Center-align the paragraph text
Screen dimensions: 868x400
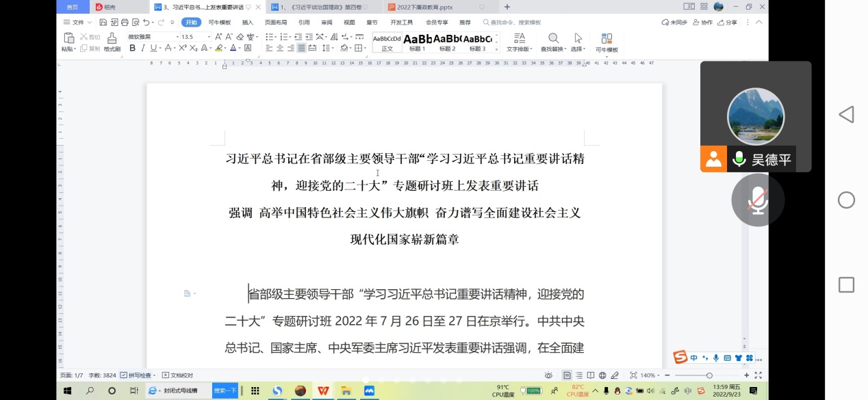(x=280, y=48)
